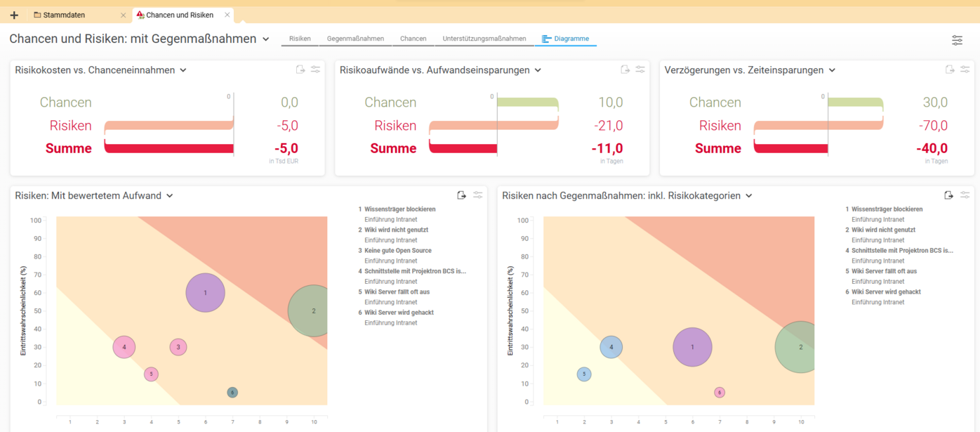Click the plus icon to add a tab
Viewport: 980px width, 432px height.
tap(13, 14)
